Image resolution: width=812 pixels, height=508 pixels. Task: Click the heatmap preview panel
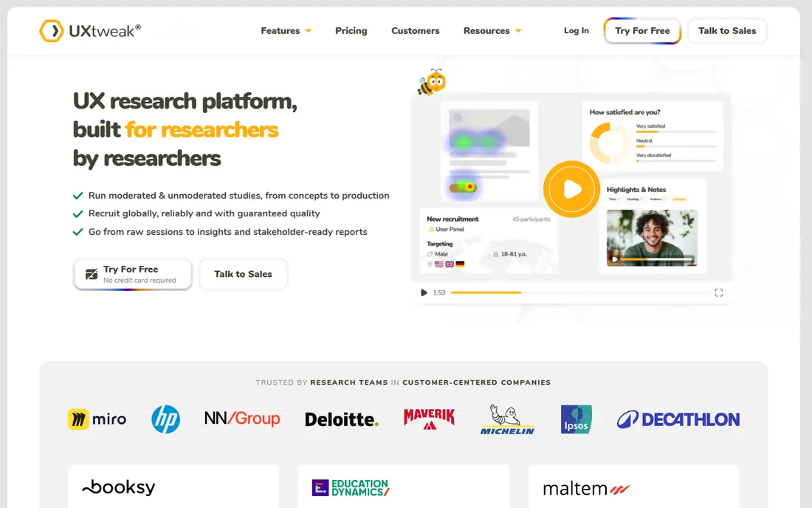[x=489, y=151]
